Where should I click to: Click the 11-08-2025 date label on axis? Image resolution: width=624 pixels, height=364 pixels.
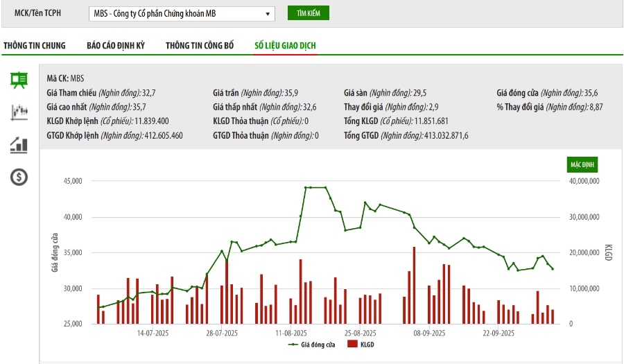pyautogui.click(x=293, y=333)
